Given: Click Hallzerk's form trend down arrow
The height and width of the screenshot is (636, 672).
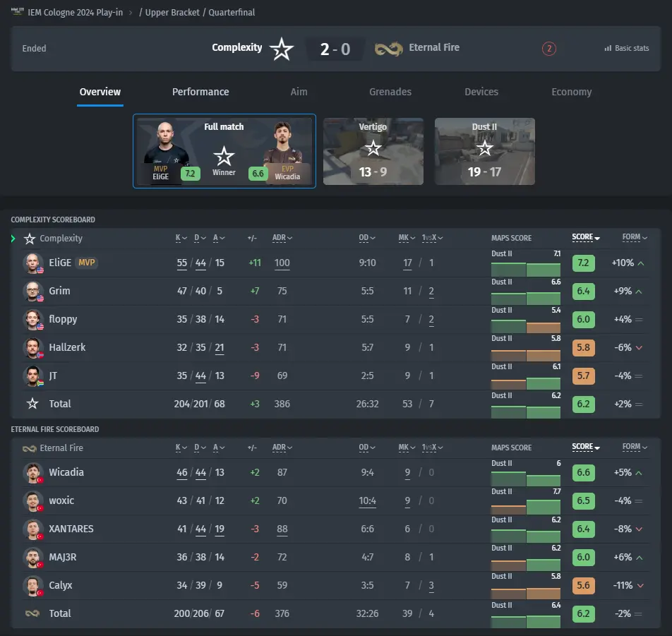Looking at the screenshot, I should (x=639, y=347).
